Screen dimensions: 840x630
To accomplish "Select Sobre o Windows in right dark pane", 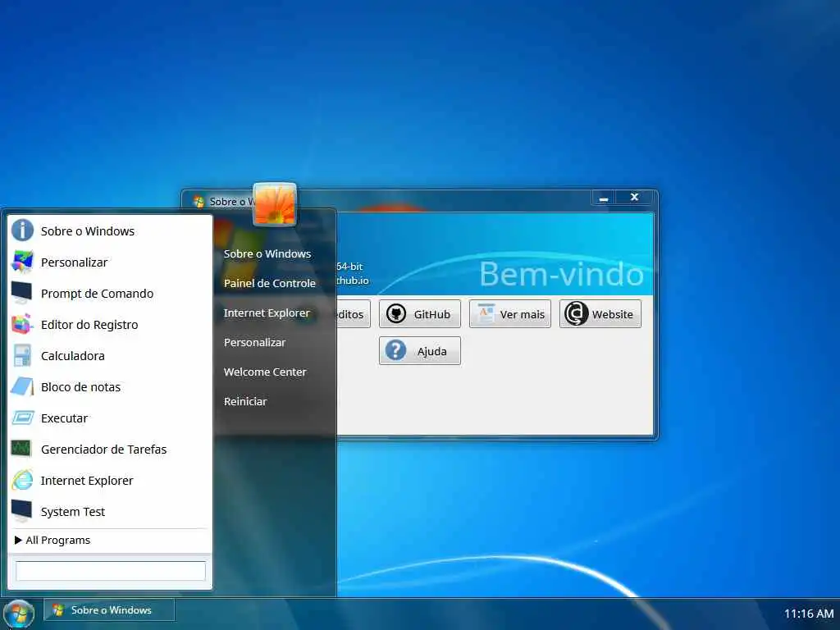I will [x=267, y=253].
